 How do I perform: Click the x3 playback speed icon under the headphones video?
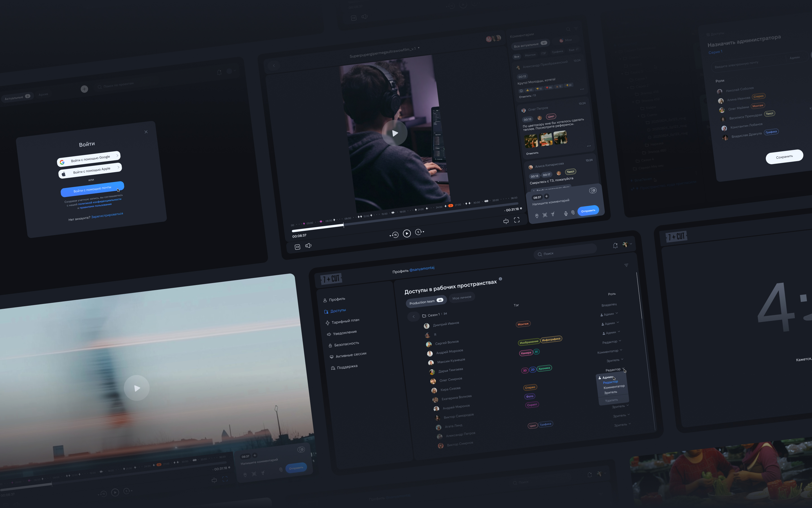(297, 247)
